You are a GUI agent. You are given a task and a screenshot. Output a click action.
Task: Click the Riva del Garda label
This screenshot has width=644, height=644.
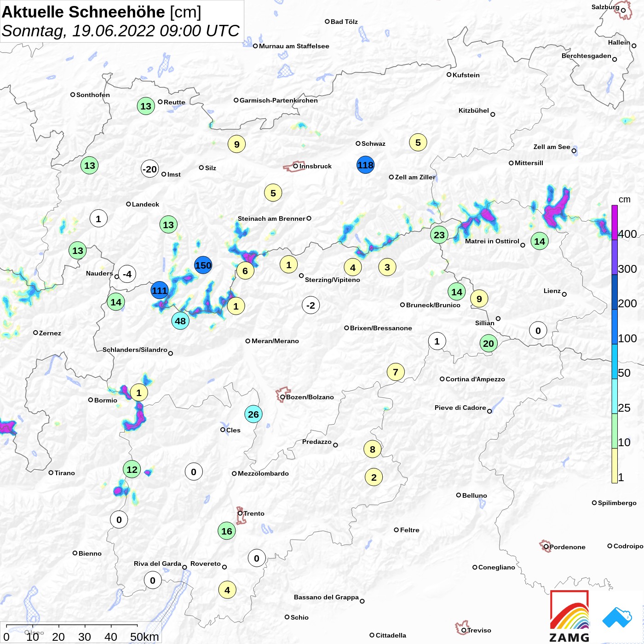pyautogui.click(x=157, y=563)
